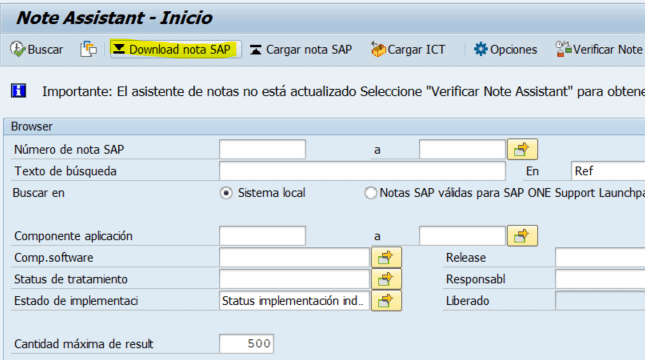Select the Sistema local radio button
This screenshot has height=360, width=645.
(226, 193)
